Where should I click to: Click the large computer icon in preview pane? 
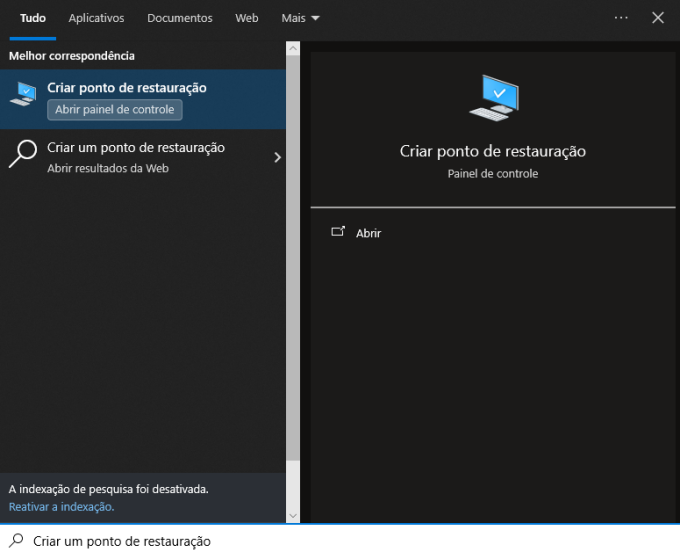click(x=494, y=98)
